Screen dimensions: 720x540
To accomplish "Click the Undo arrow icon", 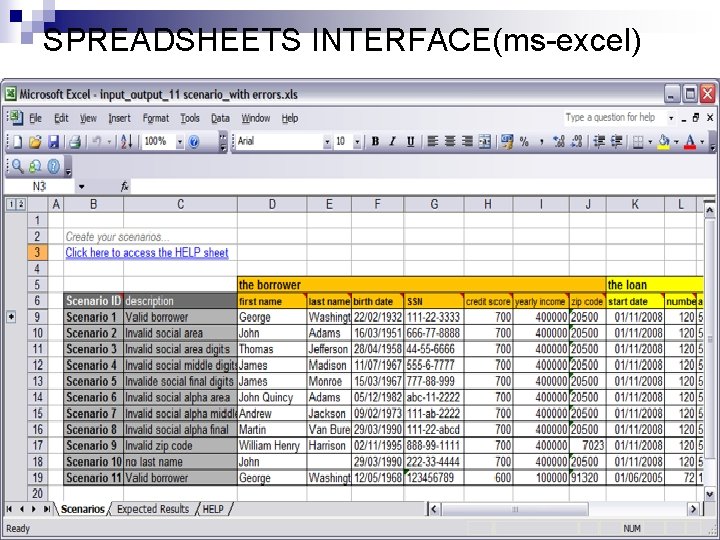I will 96,142.
